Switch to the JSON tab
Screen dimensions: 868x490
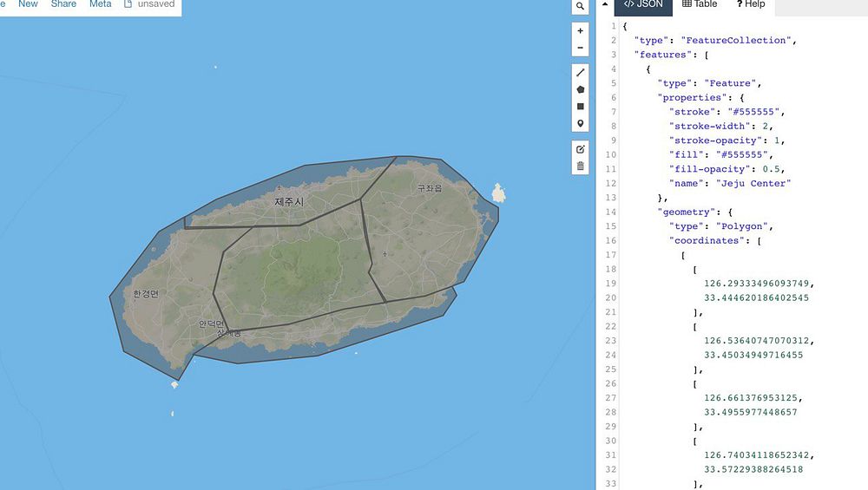click(x=643, y=5)
